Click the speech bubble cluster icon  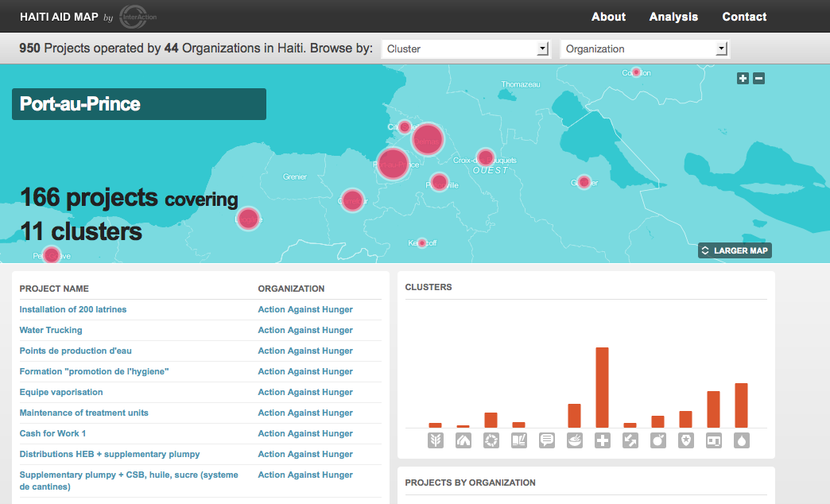[x=546, y=440]
